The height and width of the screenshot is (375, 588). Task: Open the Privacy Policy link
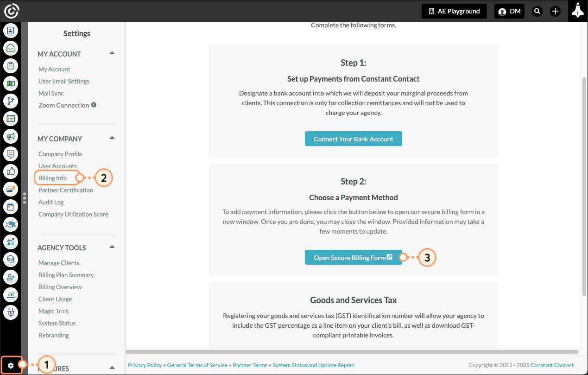(x=145, y=365)
